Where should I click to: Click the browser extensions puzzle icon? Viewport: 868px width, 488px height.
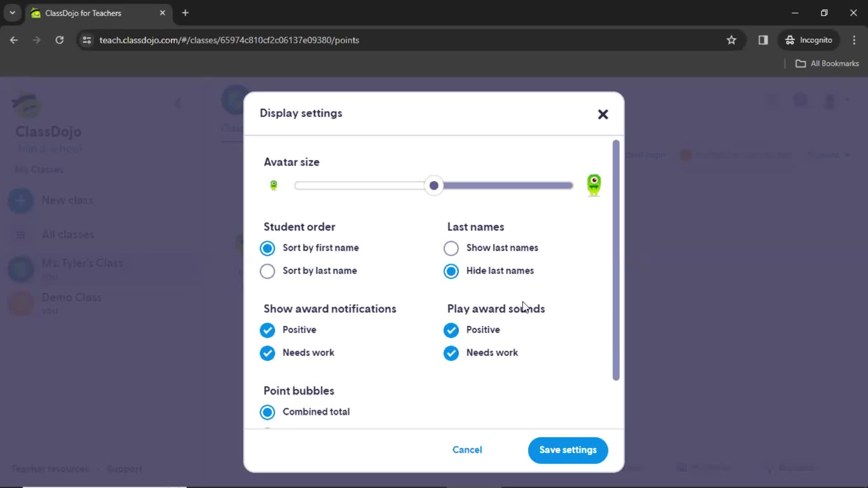[764, 40]
